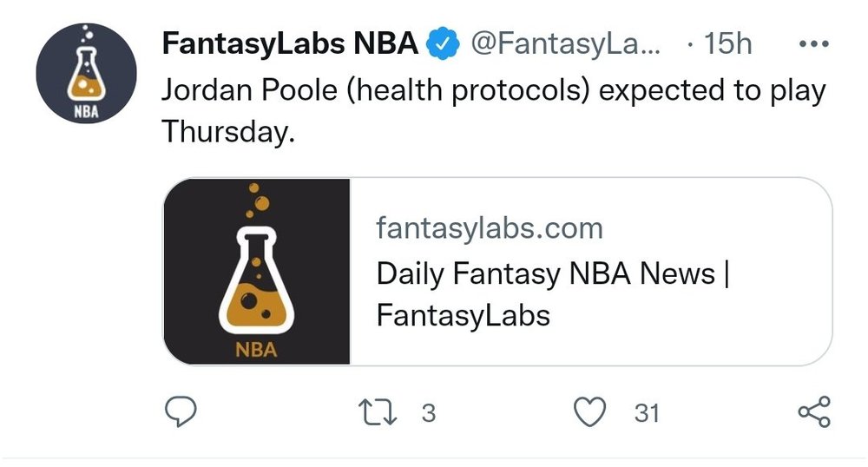Click FantasyLabs on the card's second line
This screenshot has height=467, width=868.
(464, 314)
